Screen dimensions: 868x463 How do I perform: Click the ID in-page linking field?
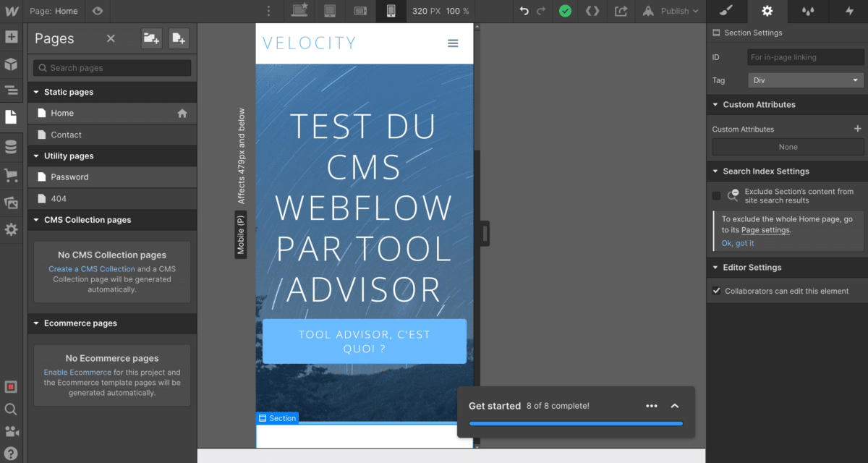pyautogui.click(x=805, y=57)
